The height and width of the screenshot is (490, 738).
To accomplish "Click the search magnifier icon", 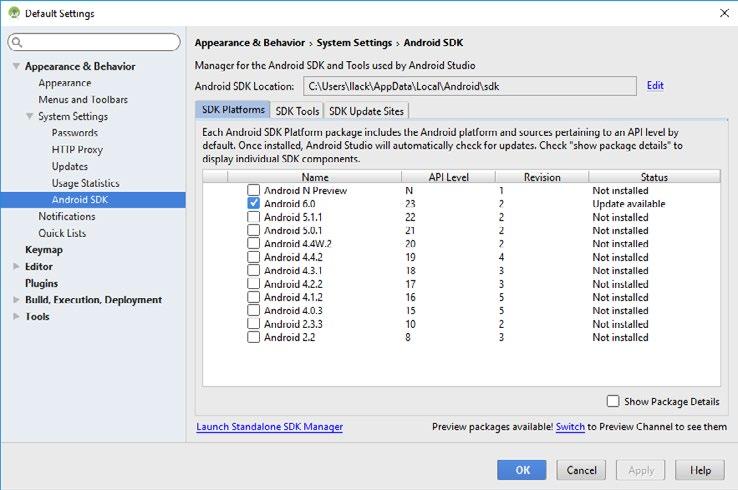I will point(18,42).
